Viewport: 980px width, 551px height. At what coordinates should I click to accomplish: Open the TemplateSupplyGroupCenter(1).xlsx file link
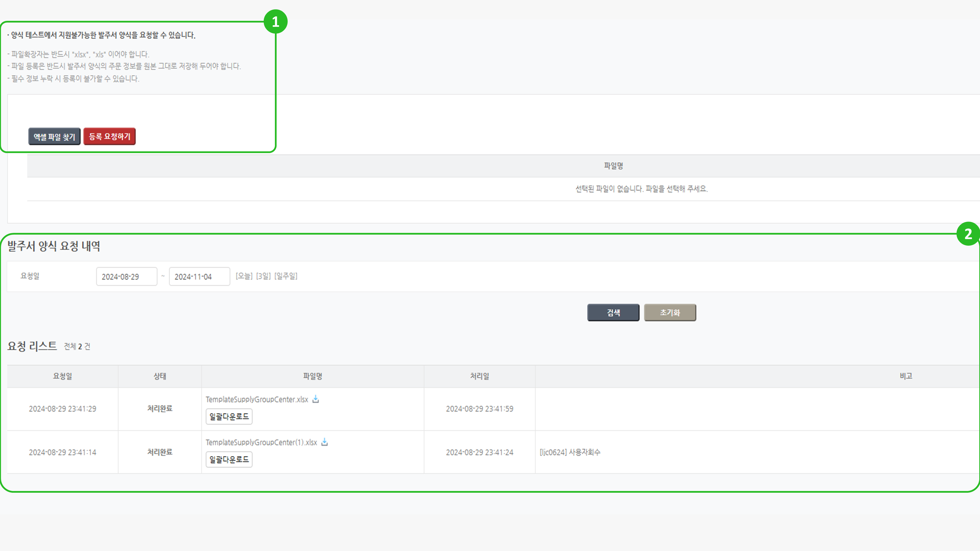pos(261,442)
